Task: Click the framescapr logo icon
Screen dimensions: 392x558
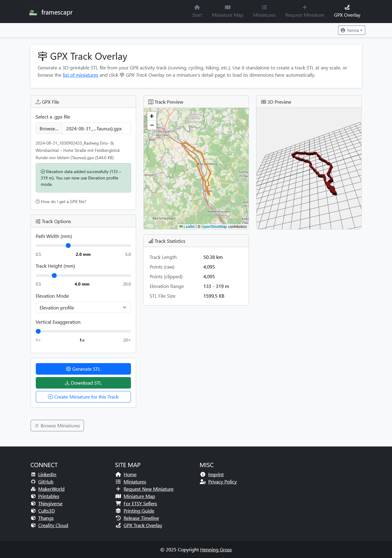Action: click(33, 12)
